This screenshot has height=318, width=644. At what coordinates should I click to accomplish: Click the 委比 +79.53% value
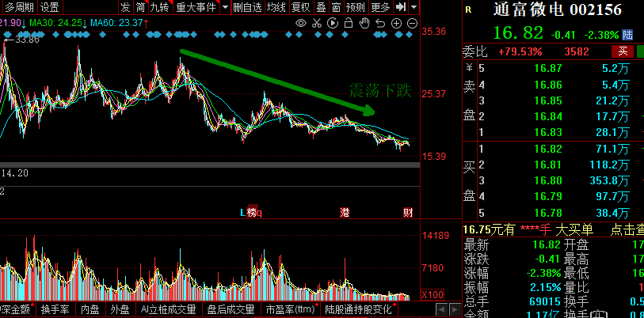tap(520, 51)
